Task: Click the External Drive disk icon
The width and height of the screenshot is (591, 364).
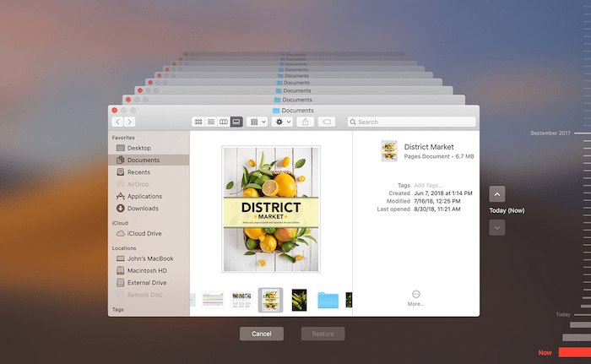Action: coord(120,283)
